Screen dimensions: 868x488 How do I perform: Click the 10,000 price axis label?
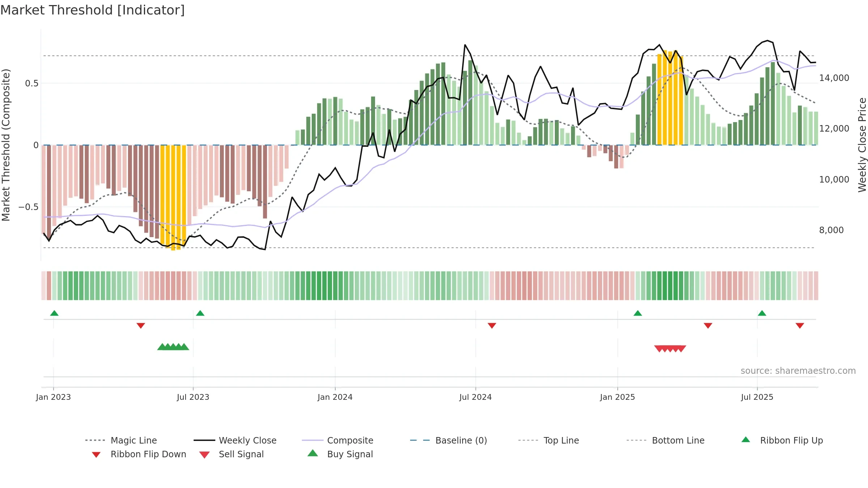click(834, 180)
